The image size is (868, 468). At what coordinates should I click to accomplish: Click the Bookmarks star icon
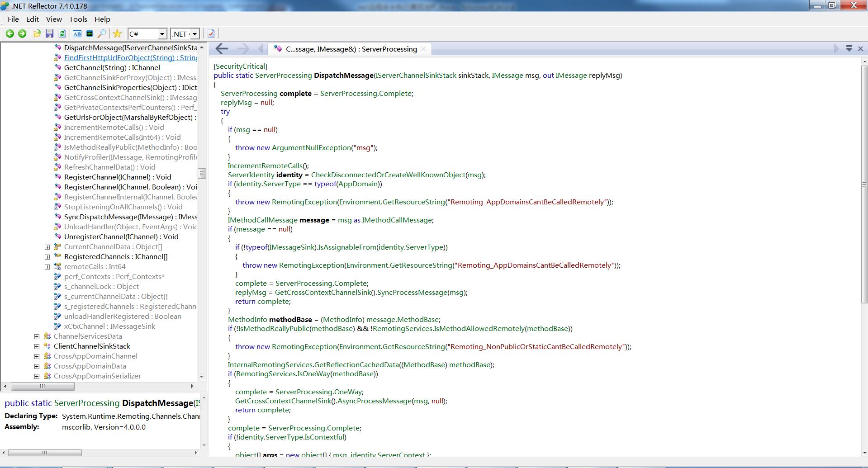click(117, 34)
